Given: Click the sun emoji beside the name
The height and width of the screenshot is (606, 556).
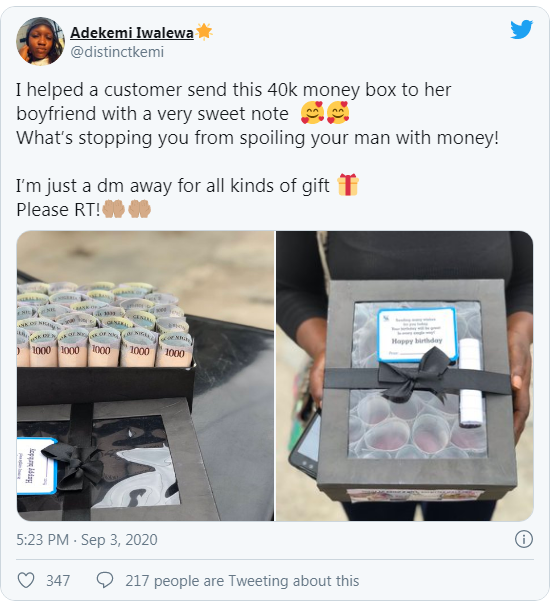Looking at the screenshot, I should (x=204, y=32).
